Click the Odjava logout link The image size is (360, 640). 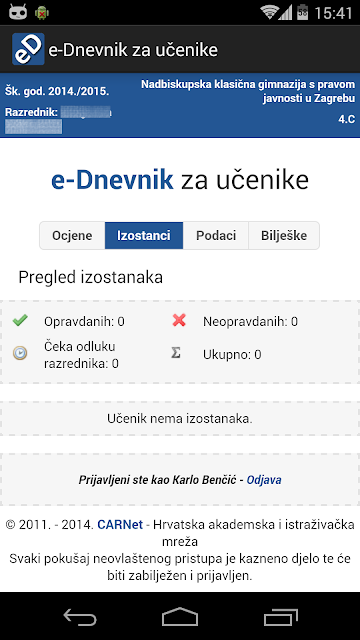pyautogui.click(x=264, y=480)
